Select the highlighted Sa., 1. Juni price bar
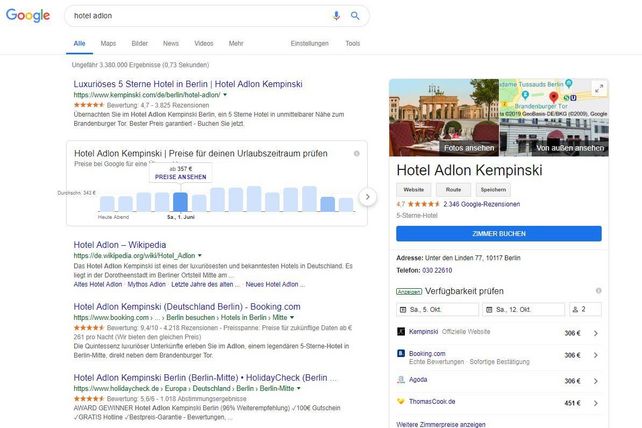Viewport: 642px width, 428px height. click(x=180, y=201)
